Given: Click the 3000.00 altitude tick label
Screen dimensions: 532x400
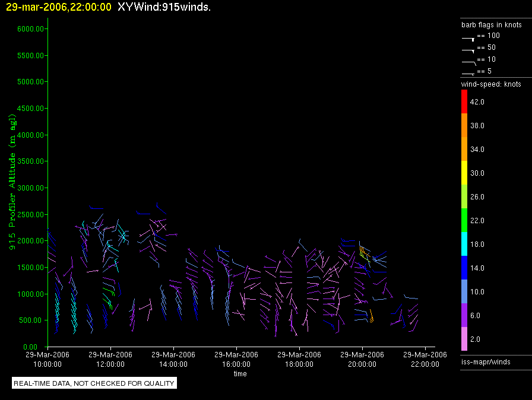Looking at the screenshot, I should pyautogui.click(x=30, y=188).
